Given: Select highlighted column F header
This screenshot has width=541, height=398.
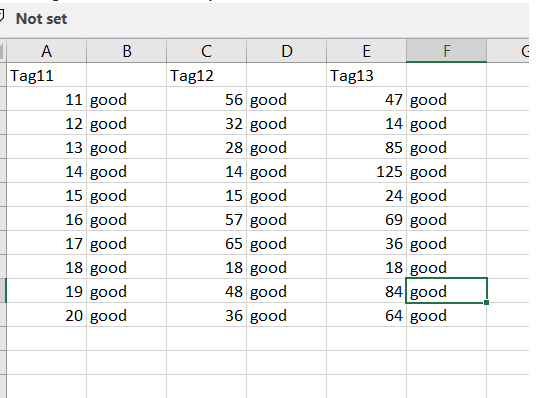Looking at the screenshot, I should pos(446,51).
